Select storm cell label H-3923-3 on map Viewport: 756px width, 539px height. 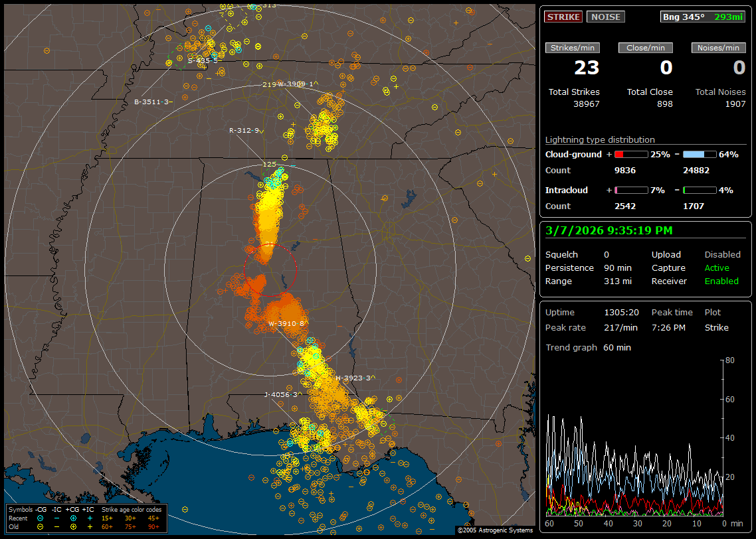click(353, 378)
